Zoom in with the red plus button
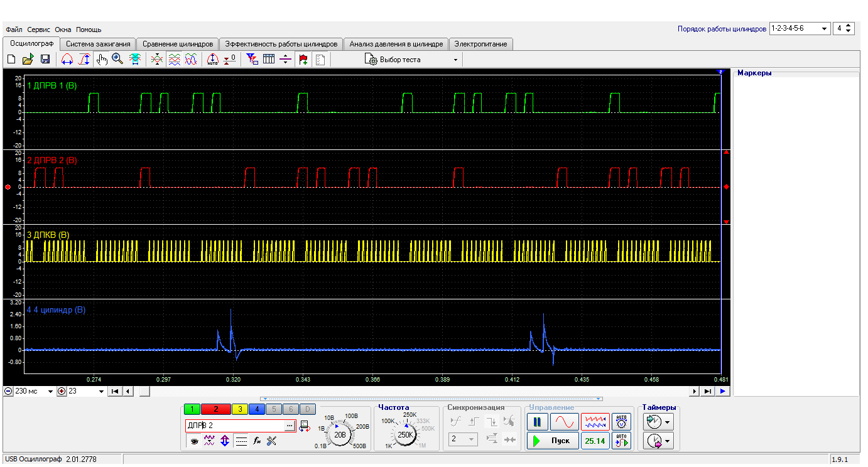Image resolution: width=868 pixels, height=467 pixels. point(62,391)
